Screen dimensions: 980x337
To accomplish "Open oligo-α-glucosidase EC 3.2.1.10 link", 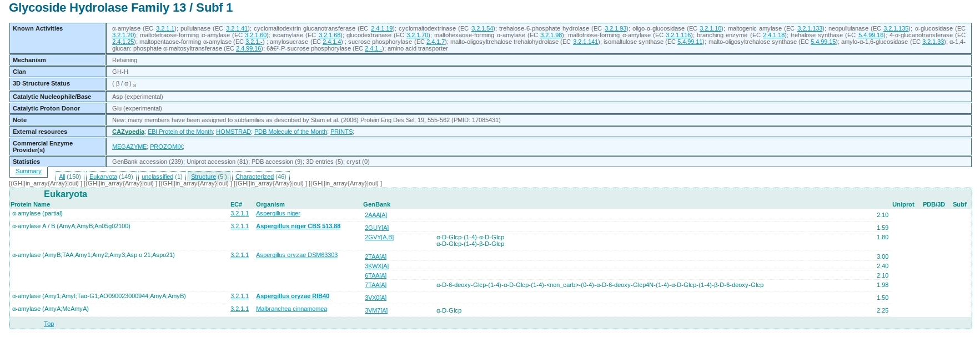I will click(710, 28).
